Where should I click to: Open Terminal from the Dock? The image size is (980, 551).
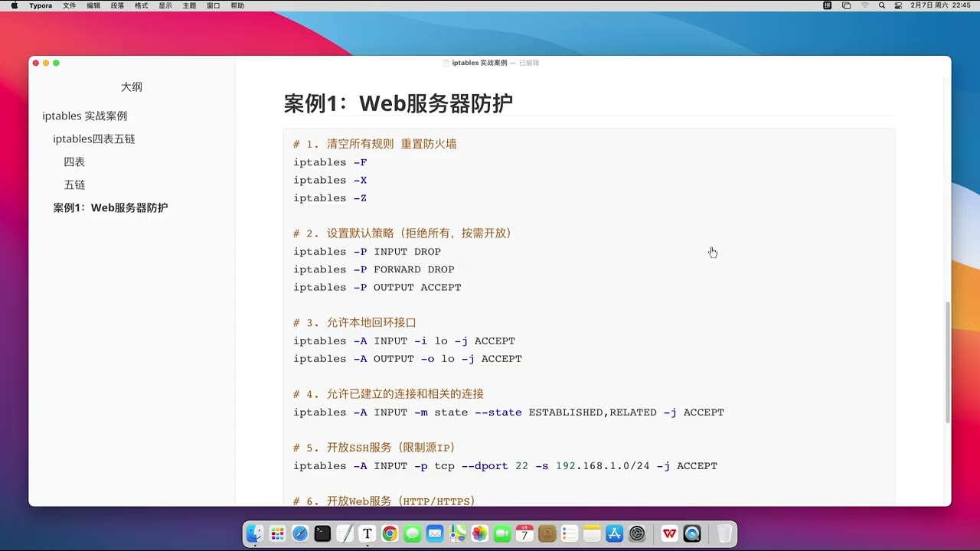(x=322, y=533)
